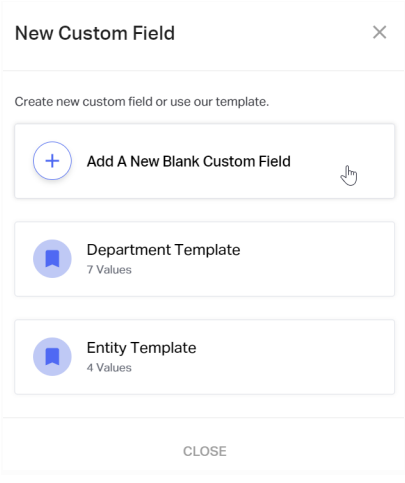Choose the Entity Template title

pyautogui.click(x=141, y=348)
